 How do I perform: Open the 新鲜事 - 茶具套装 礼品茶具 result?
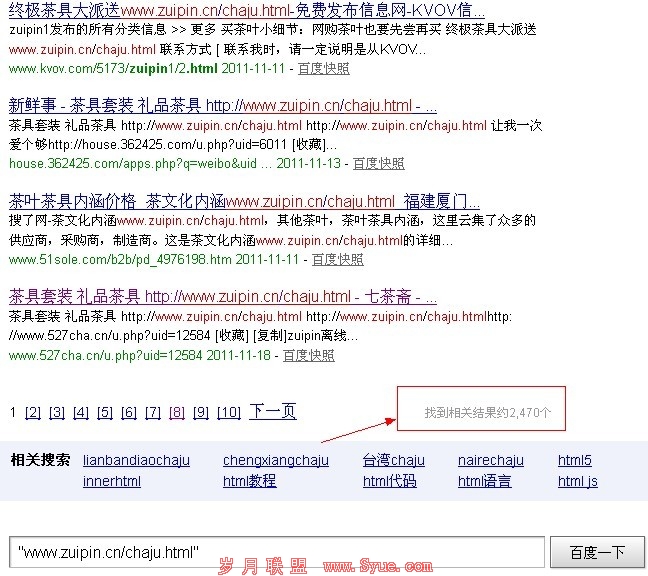point(223,106)
